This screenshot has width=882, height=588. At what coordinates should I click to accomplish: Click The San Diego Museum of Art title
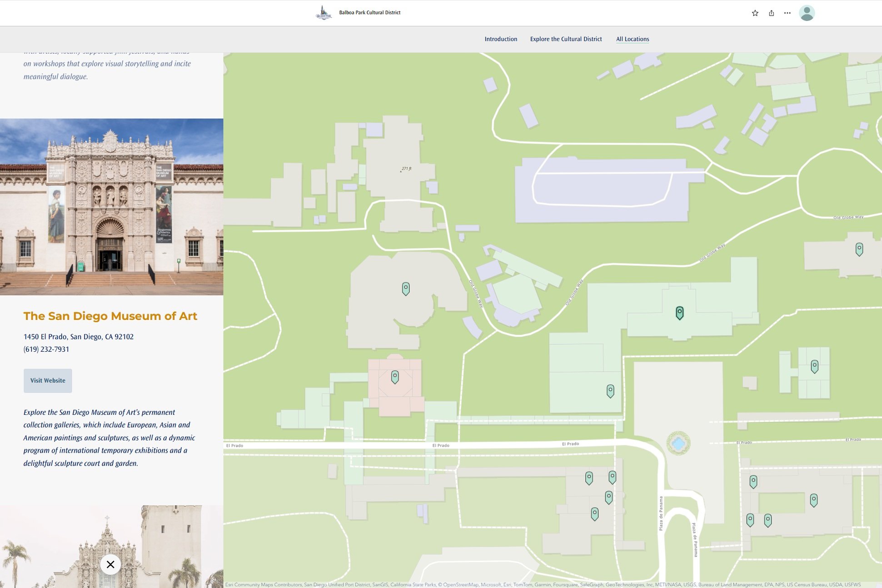pyautogui.click(x=110, y=316)
